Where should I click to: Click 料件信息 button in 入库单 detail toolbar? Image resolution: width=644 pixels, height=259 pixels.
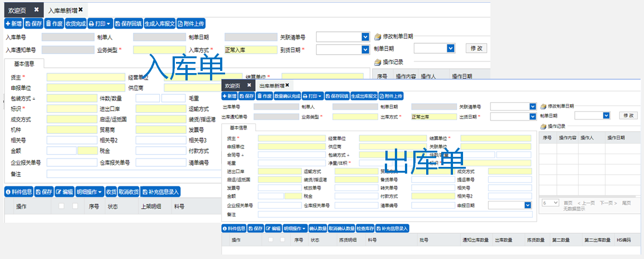[19, 191]
